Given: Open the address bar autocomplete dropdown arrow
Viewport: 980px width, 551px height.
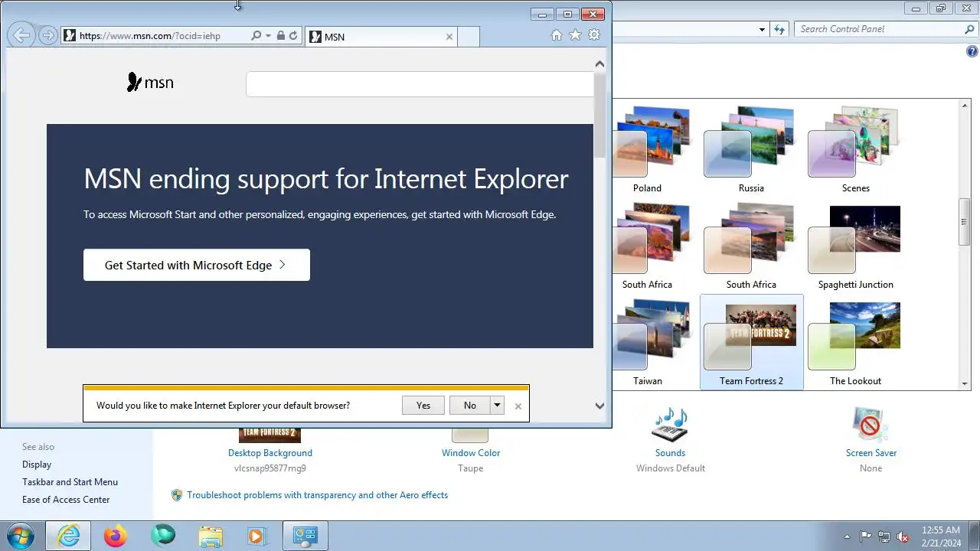Looking at the screenshot, I should (268, 36).
